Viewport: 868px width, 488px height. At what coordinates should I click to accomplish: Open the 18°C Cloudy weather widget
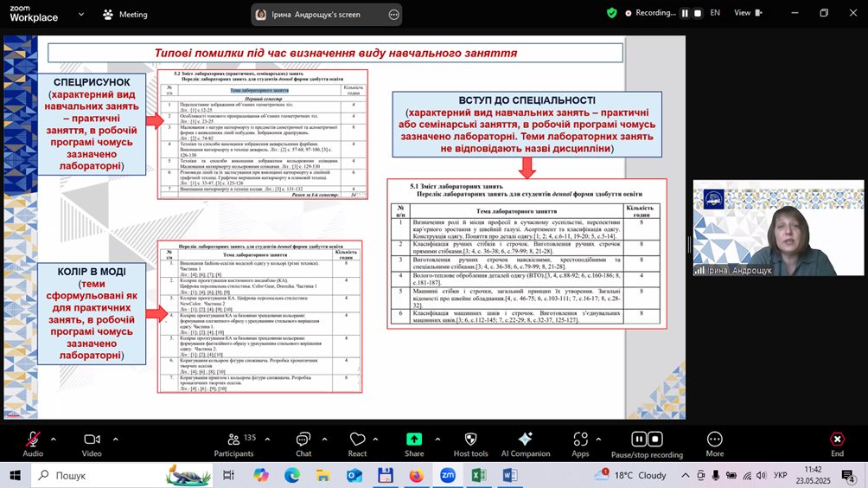(630, 475)
